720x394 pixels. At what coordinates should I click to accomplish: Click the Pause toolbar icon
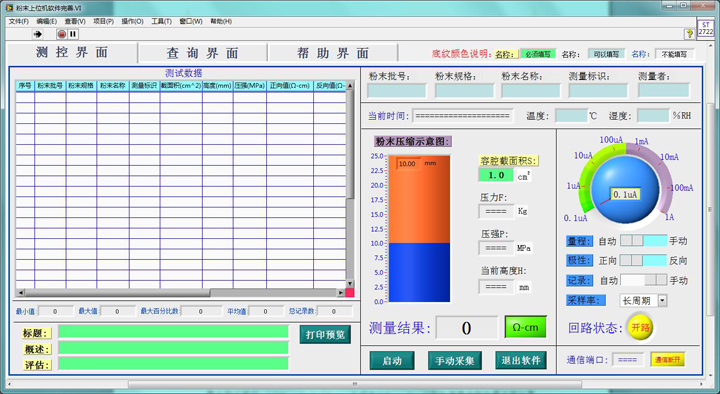(x=73, y=34)
